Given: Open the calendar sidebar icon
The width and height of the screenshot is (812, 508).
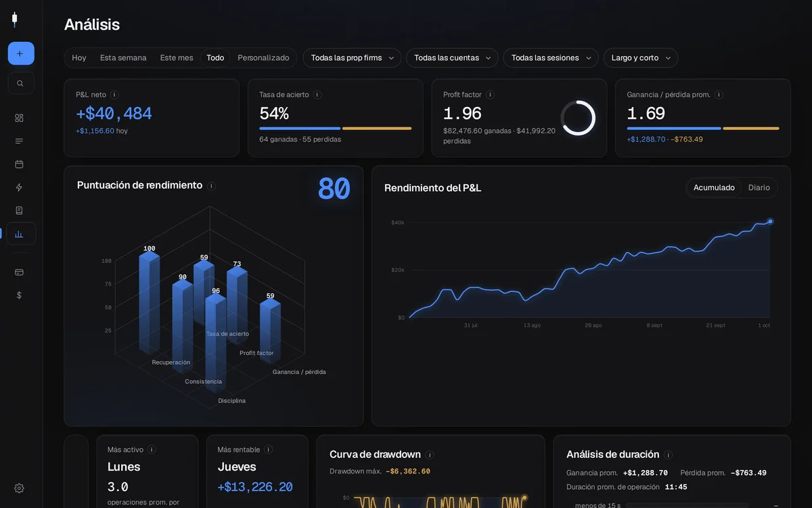Looking at the screenshot, I should [19, 164].
